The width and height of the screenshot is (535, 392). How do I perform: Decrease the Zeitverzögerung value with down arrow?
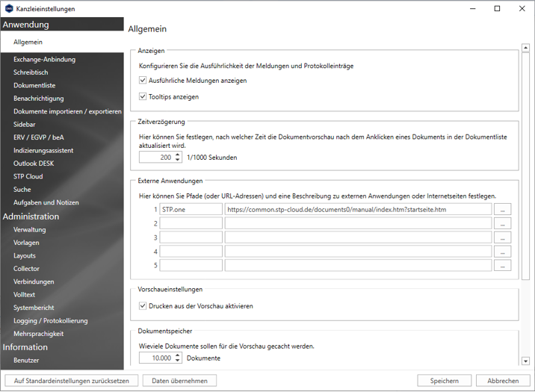click(177, 160)
